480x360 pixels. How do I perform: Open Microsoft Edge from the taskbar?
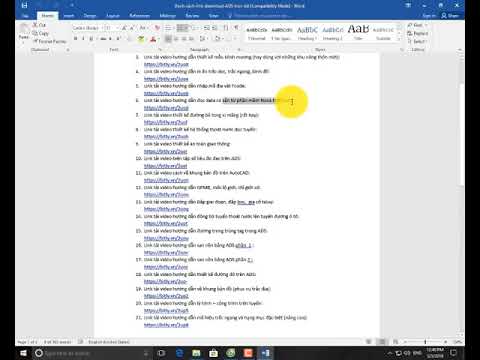pos(179,353)
